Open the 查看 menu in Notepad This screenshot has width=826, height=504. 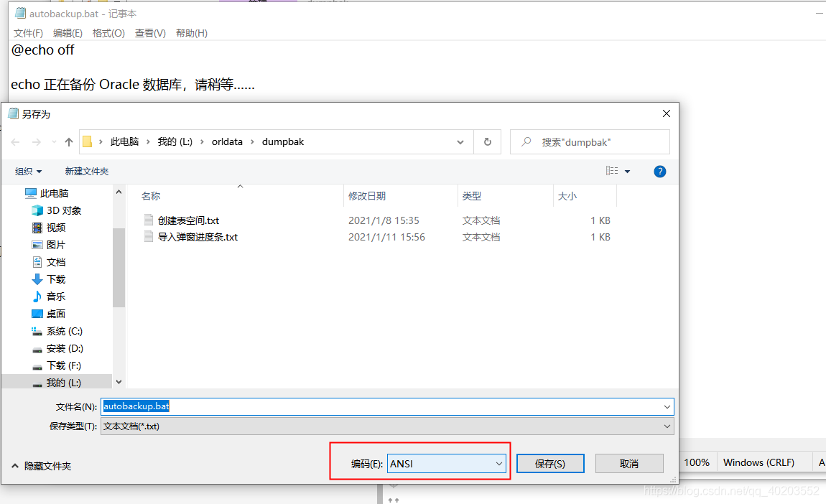pos(150,32)
